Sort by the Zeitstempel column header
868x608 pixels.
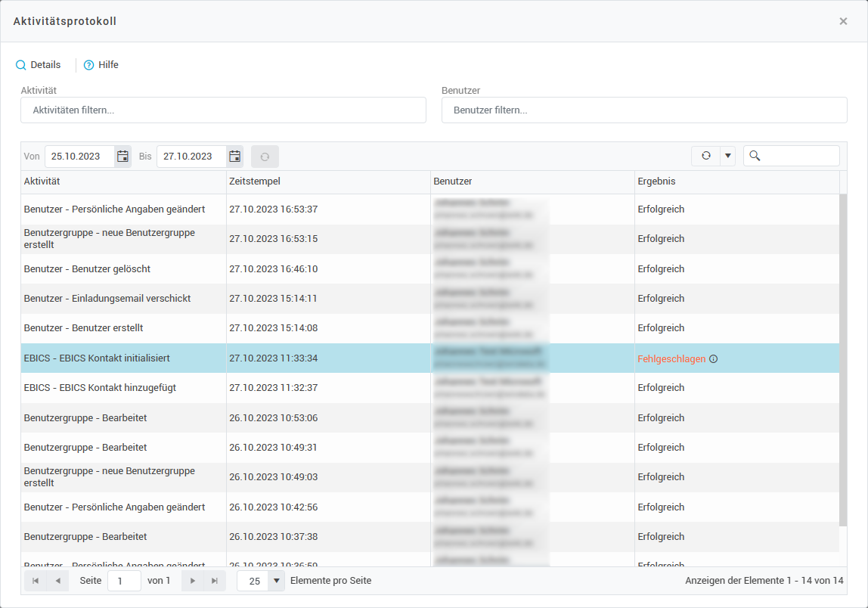pyautogui.click(x=327, y=181)
